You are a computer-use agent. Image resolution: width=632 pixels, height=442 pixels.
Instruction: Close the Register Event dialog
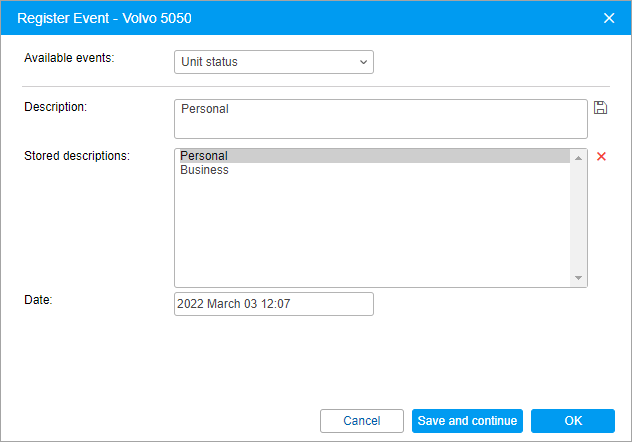pos(608,17)
